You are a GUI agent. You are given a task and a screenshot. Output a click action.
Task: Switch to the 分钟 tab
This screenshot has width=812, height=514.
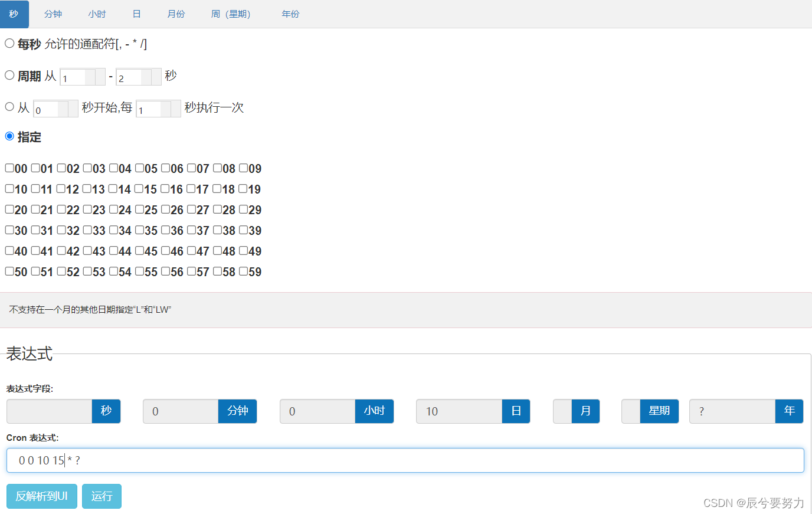[x=53, y=14]
